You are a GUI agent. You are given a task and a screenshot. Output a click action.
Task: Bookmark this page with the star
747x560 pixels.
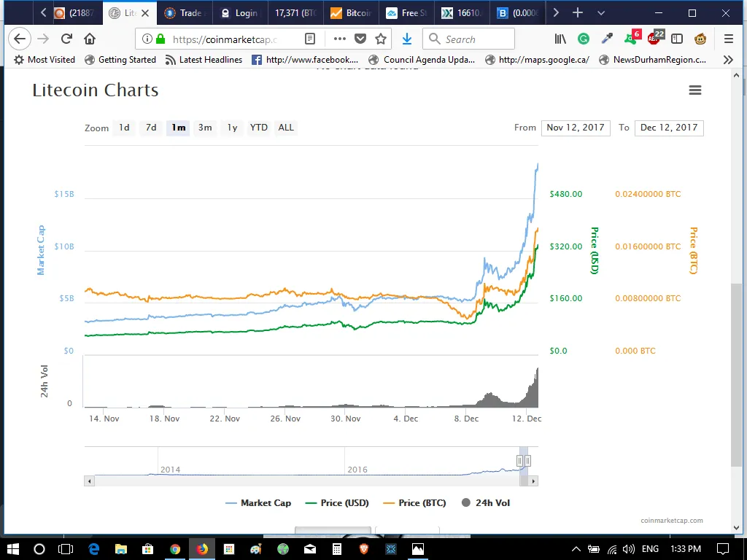point(381,39)
